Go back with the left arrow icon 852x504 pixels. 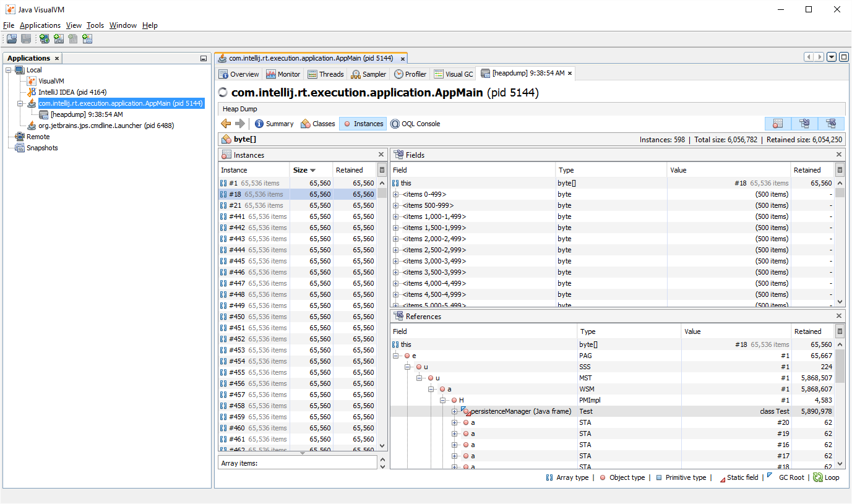point(226,124)
